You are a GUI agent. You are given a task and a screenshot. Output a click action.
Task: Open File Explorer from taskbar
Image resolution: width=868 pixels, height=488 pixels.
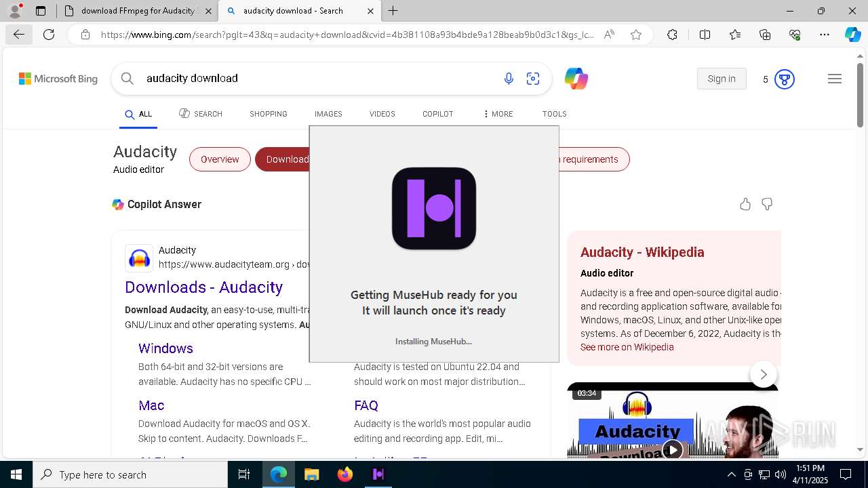click(311, 474)
